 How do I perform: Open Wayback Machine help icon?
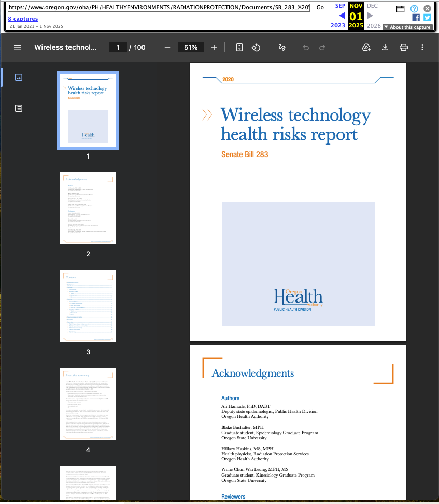[414, 9]
